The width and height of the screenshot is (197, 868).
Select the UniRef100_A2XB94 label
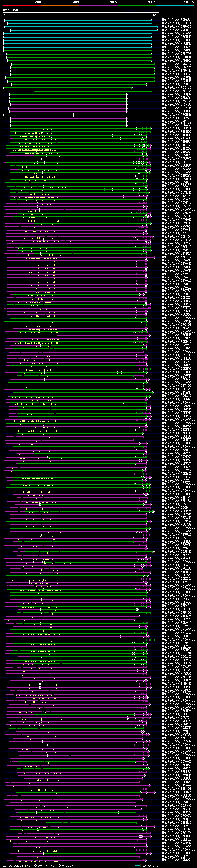[x=177, y=57]
